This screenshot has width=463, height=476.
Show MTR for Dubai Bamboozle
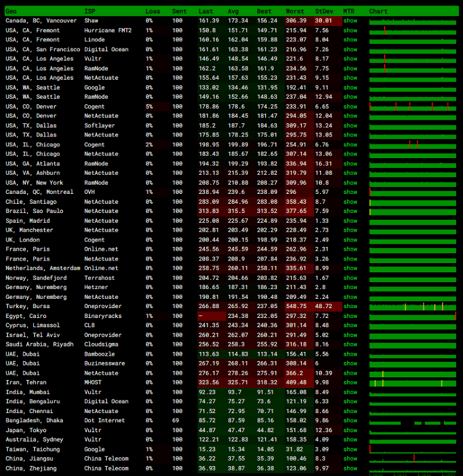coord(350,354)
